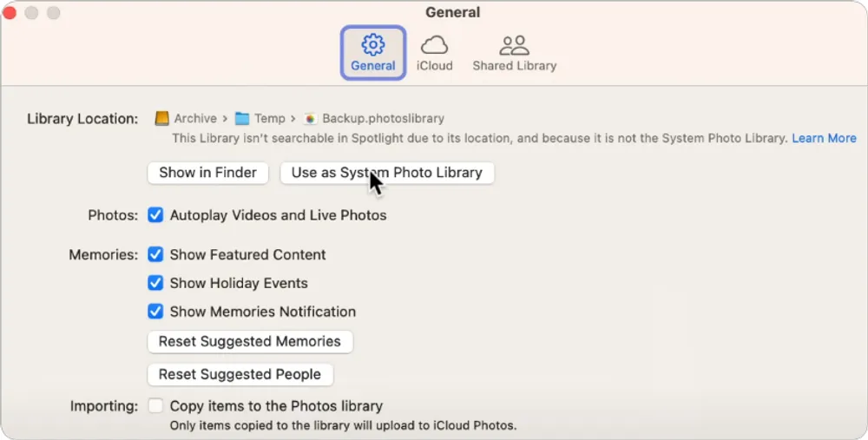Uncheck Show Featured Content

pos(155,254)
